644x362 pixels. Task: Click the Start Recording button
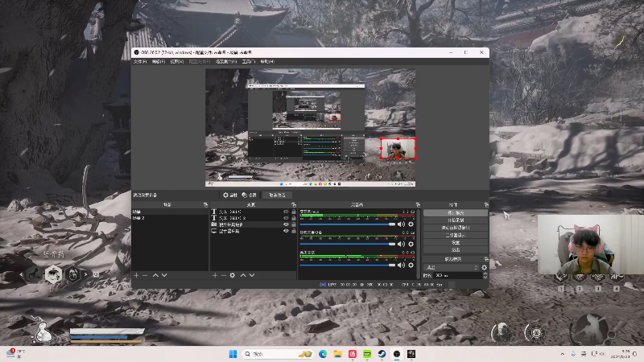pos(456,220)
